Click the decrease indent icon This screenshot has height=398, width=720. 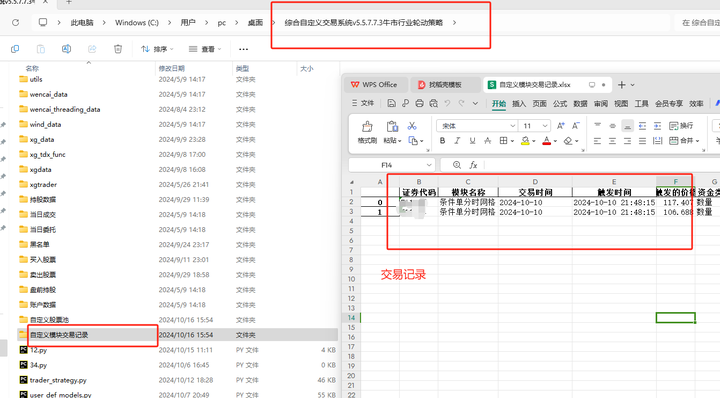(642, 126)
